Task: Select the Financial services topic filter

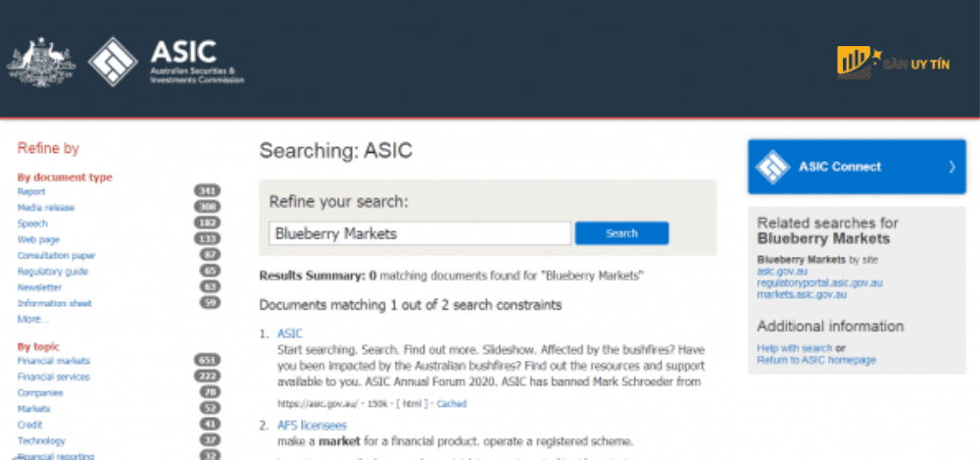Action: [x=54, y=377]
